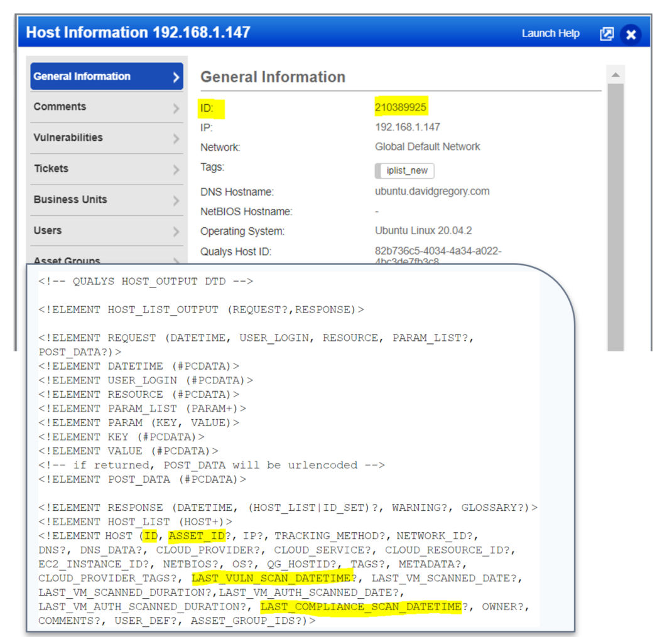Click the highlighted host ID 210389925
The width and height of the screenshot is (672, 637).
(x=401, y=107)
